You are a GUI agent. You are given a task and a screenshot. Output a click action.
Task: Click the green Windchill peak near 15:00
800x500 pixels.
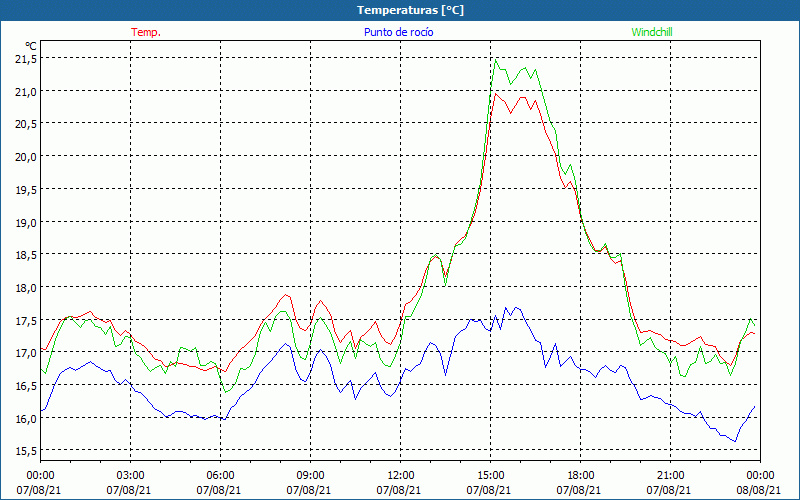tap(495, 60)
